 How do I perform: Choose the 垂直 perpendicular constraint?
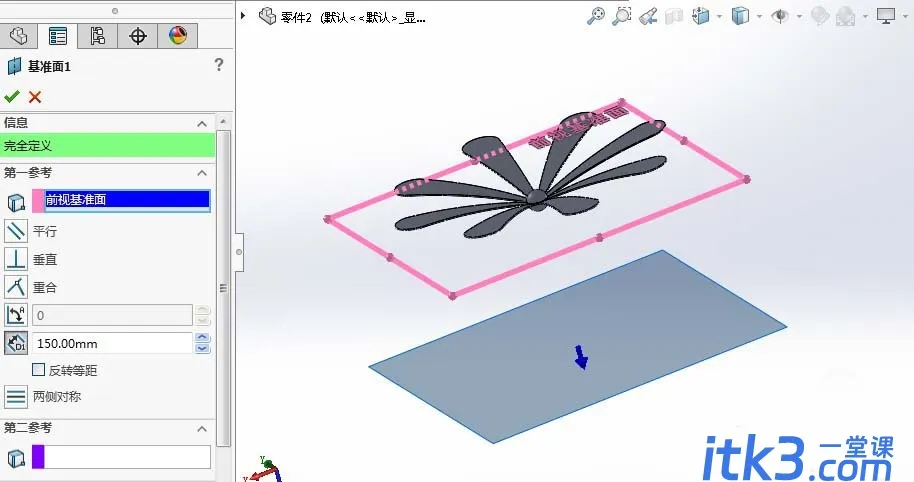point(16,259)
